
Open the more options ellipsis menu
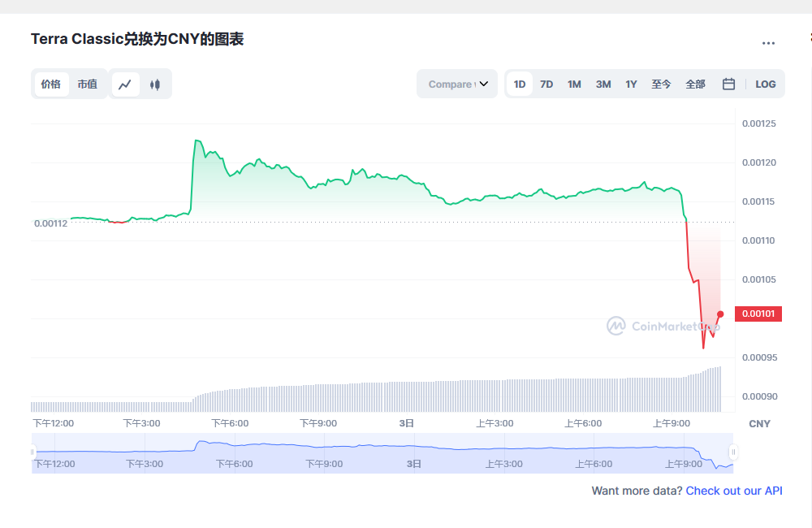click(x=768, y=43)
